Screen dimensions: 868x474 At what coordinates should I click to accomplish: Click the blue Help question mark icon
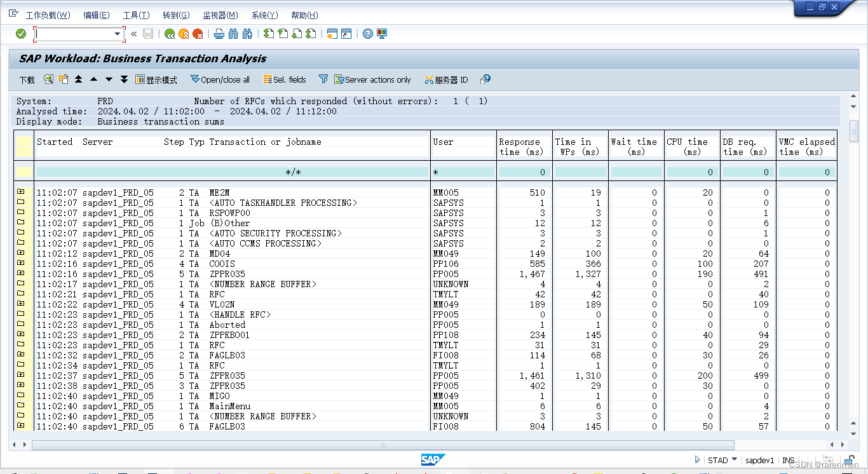(x=367, y=34)
